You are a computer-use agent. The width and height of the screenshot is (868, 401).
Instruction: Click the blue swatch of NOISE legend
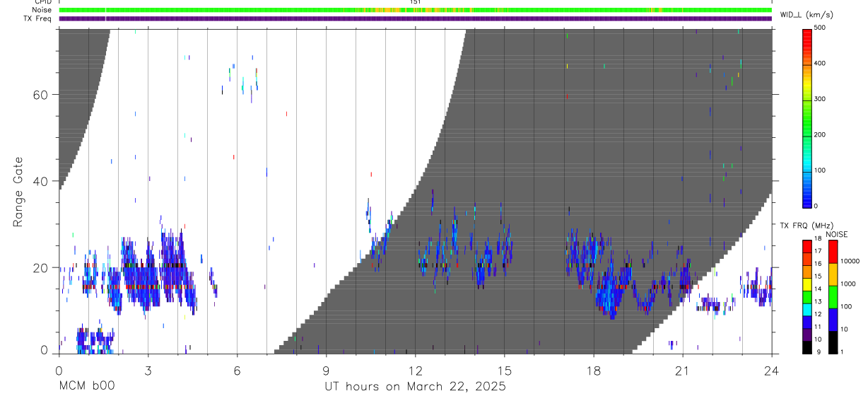833,320
